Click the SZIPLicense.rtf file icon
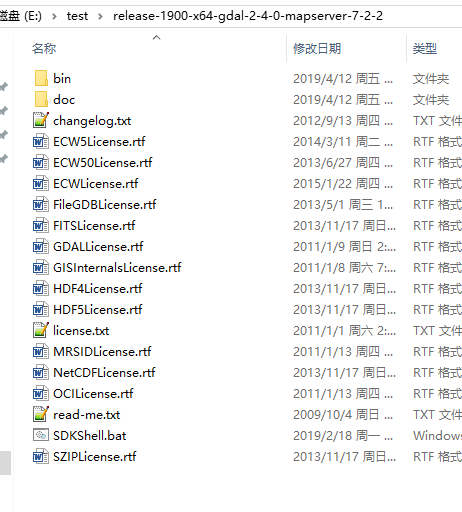The width and height of the screenshot is (462, 512). [41, 456]
